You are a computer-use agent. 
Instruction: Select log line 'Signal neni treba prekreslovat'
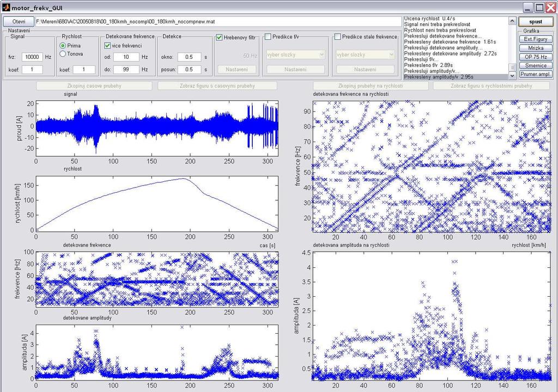[456, 24]
